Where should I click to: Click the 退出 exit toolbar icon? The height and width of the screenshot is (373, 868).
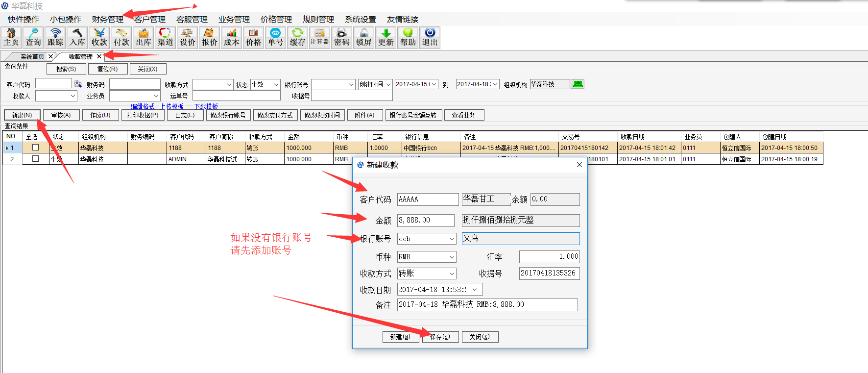430,37
